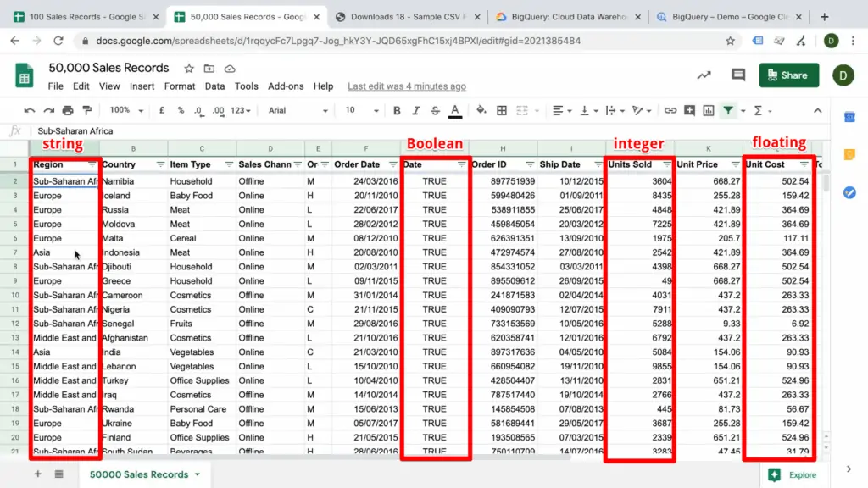Click the Format as percent icon
The height and width of the screenshot is (488, 868).
(x=179, y=110)
